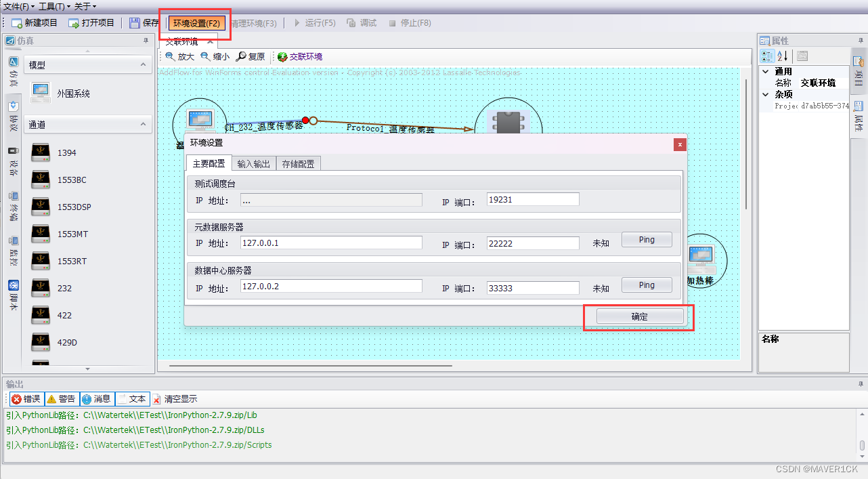Select the 1553DSP channel icon
868x479 pixels.
coord(41,207)
